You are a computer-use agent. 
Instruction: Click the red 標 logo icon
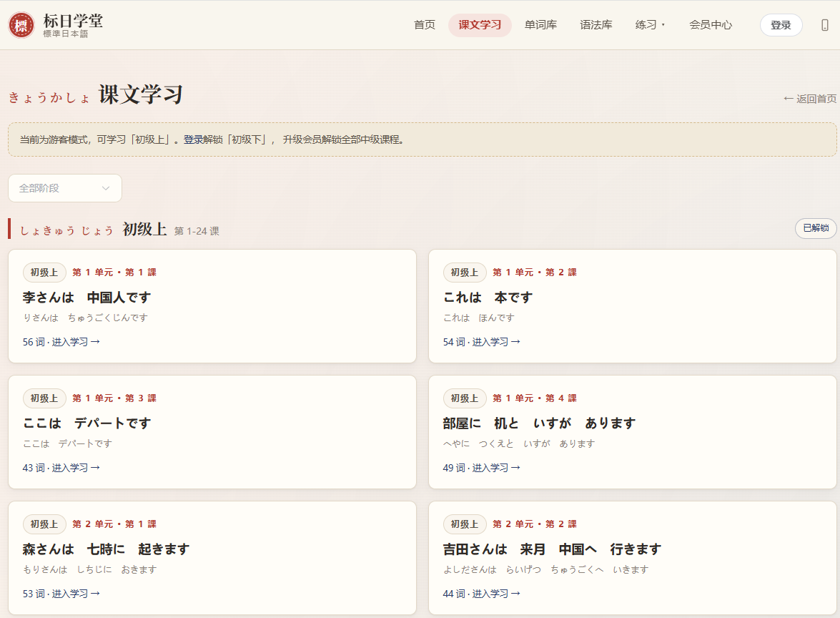tap(21, 25)
